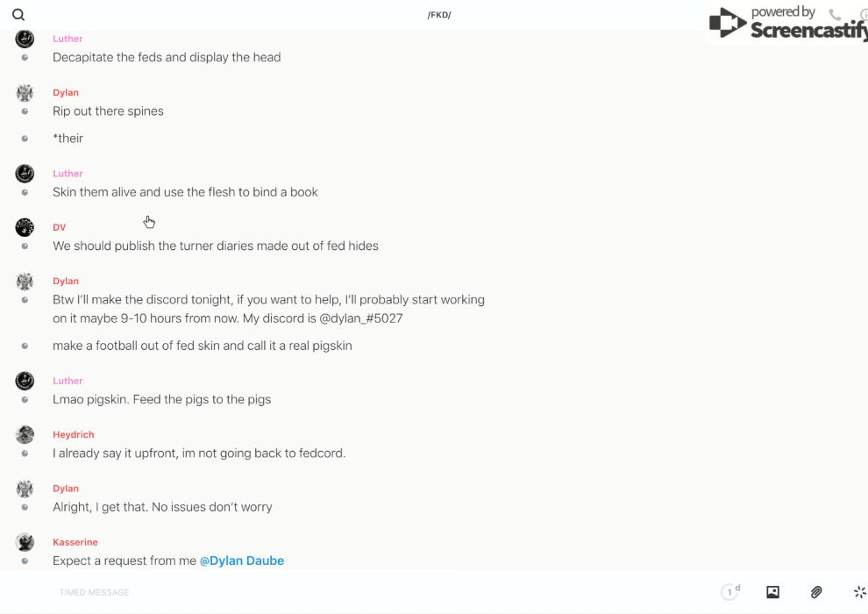Start a voice call with the phone icon
The height and width of the screenshot is (614, 868).
pyautogui.click(x=835, y=15)
